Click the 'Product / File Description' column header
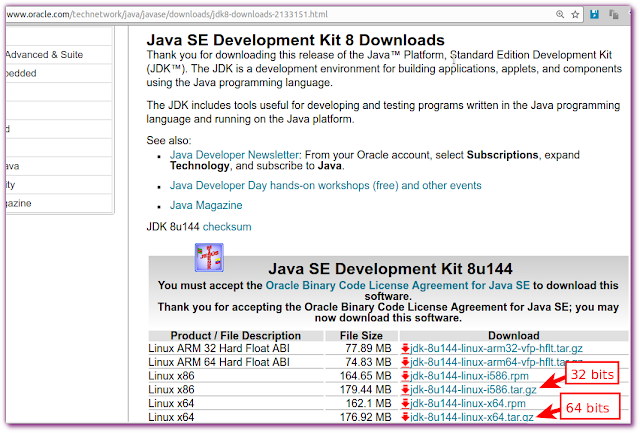 tap(236, 335)
